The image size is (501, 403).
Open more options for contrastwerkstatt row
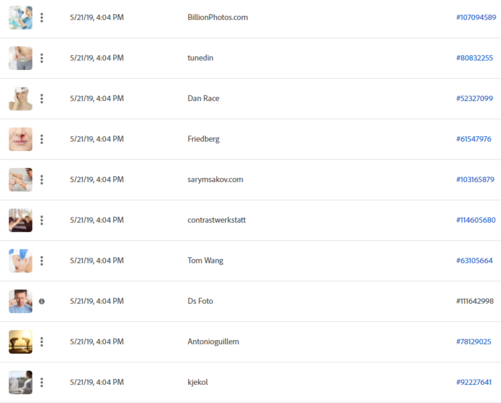point(42,220)
